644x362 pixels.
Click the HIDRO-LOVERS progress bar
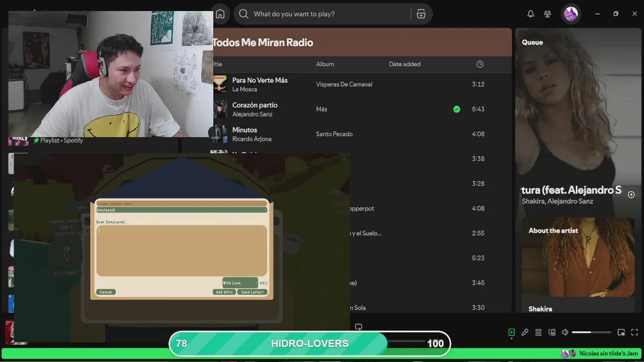pos(309,343)
